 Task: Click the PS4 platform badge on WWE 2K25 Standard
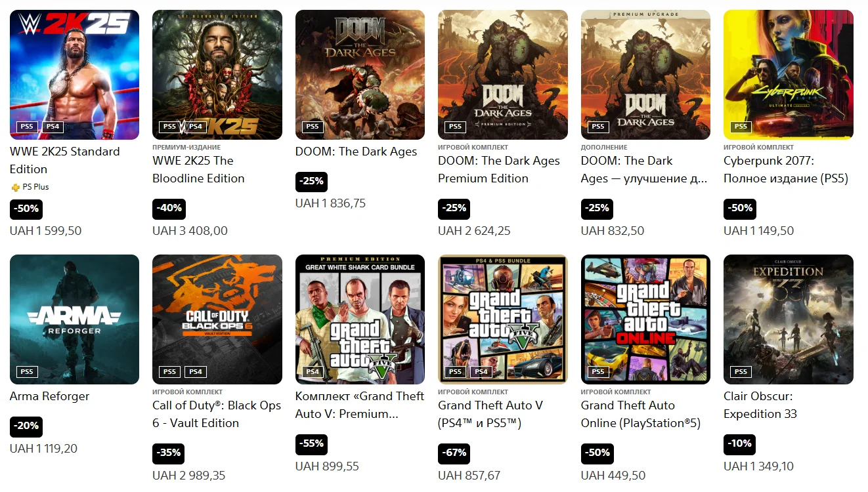point(53,127)
